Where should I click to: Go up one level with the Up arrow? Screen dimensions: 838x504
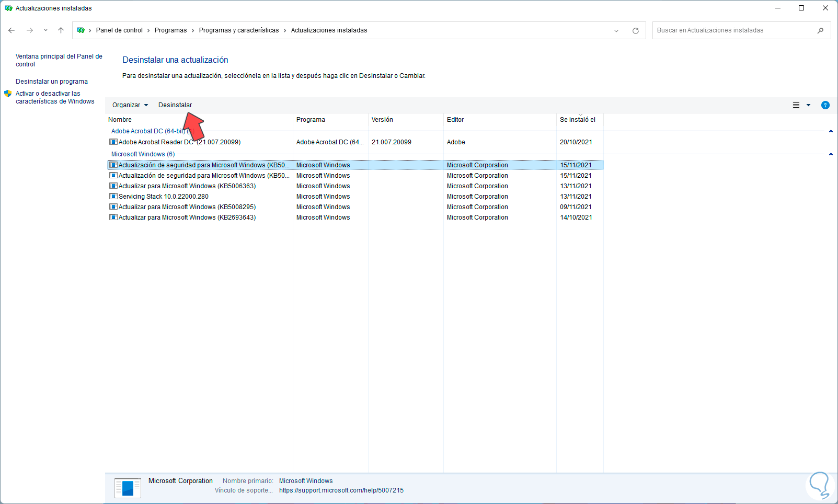[61, 30]
